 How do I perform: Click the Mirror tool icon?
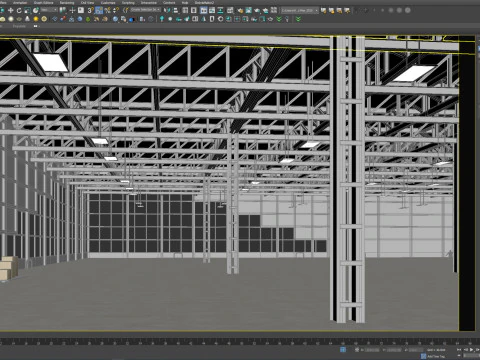(x=168, y=10)
